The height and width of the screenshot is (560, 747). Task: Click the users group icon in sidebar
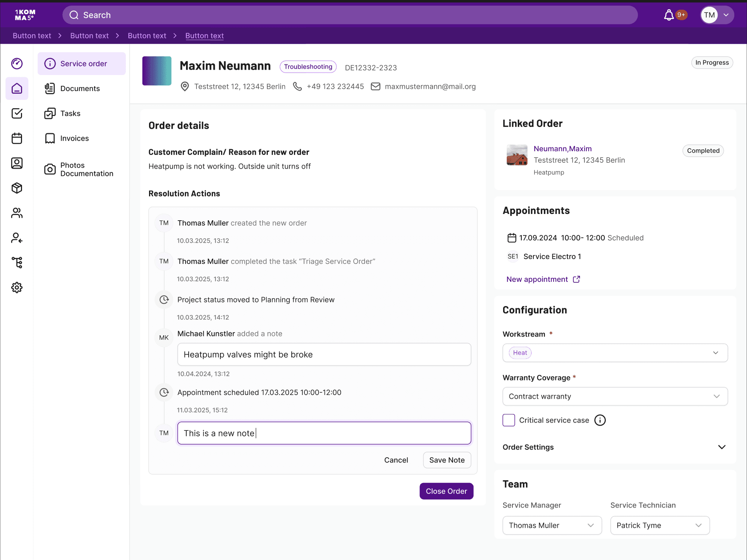point(17,213)
